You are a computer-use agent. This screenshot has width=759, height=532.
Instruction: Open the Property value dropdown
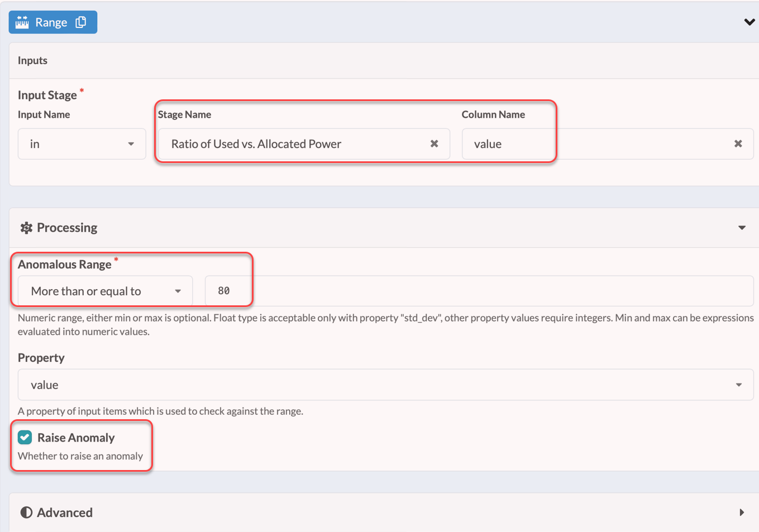385,385
